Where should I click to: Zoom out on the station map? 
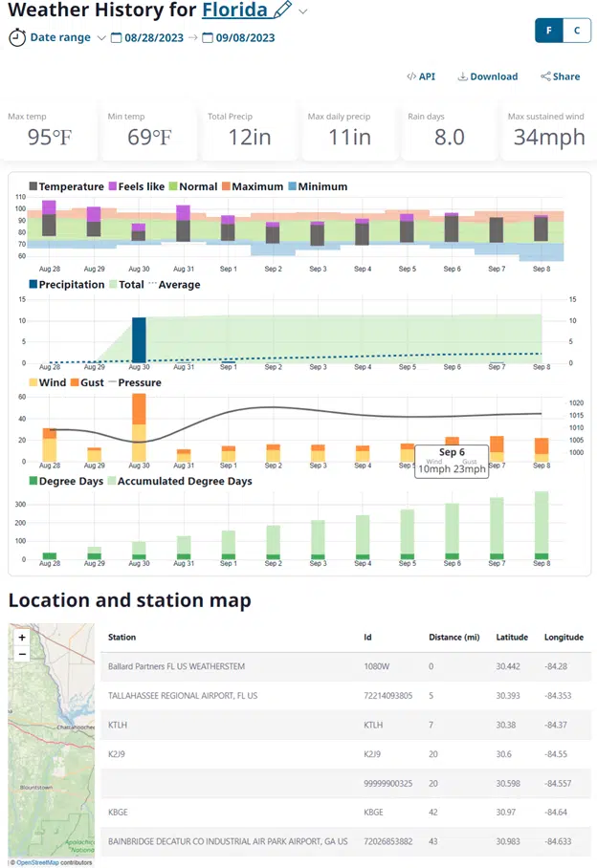point(22,654)
